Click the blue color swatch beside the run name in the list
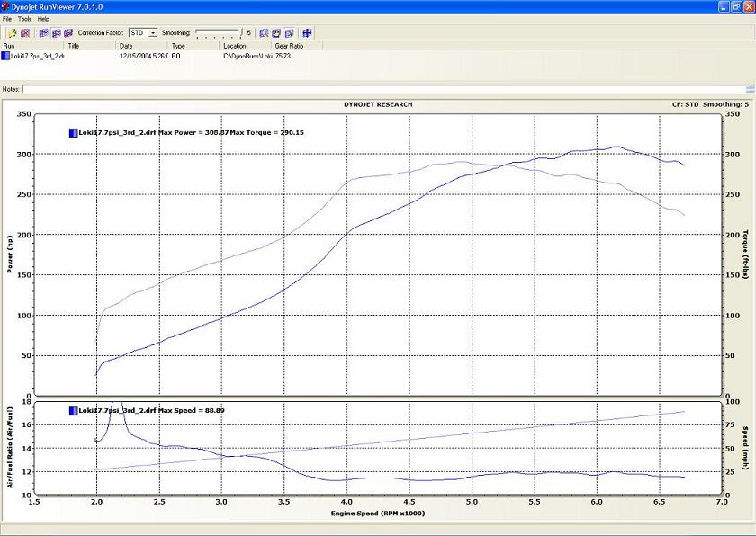This screenshot has height=536, width=756. tap(5, 56)
